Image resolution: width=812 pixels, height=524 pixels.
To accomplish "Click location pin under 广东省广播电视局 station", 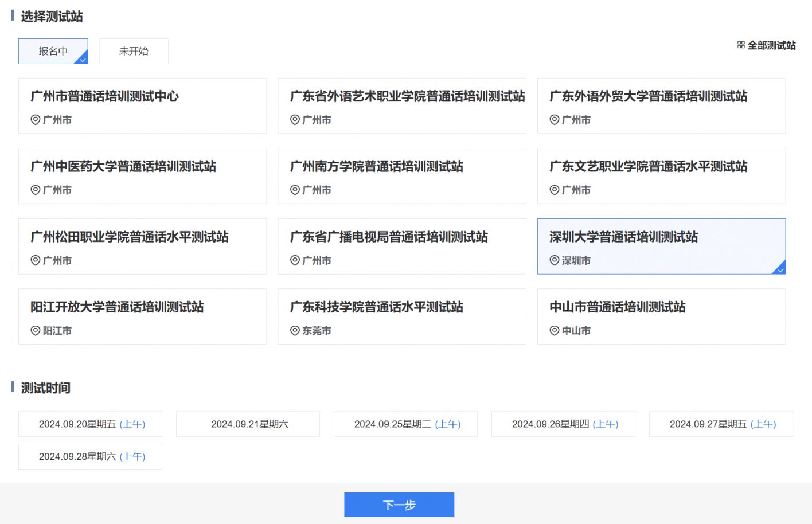I will 295,260.
